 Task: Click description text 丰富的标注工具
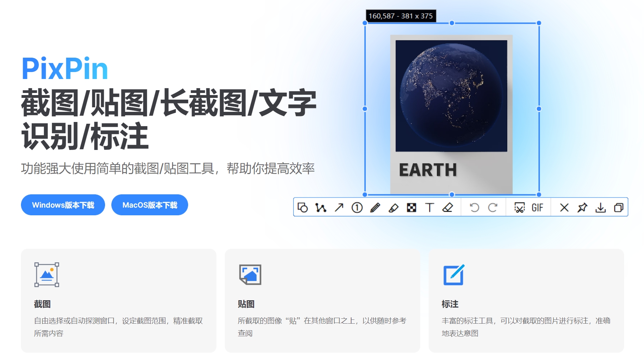(467, 321)
